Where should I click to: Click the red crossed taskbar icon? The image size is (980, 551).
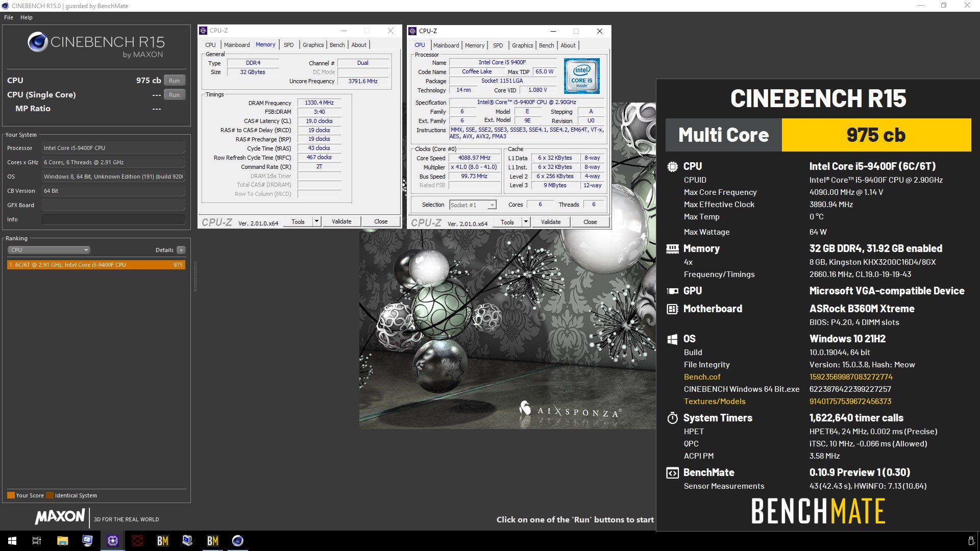(137, 541)
